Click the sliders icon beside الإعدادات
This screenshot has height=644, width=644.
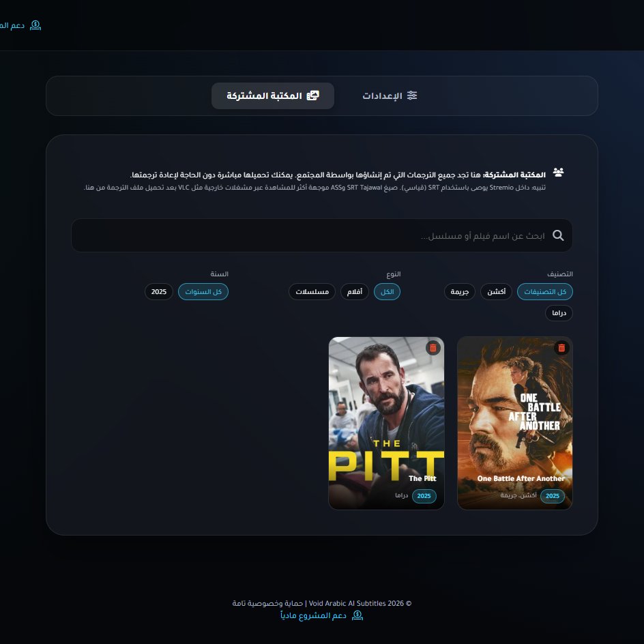[412, 96]
